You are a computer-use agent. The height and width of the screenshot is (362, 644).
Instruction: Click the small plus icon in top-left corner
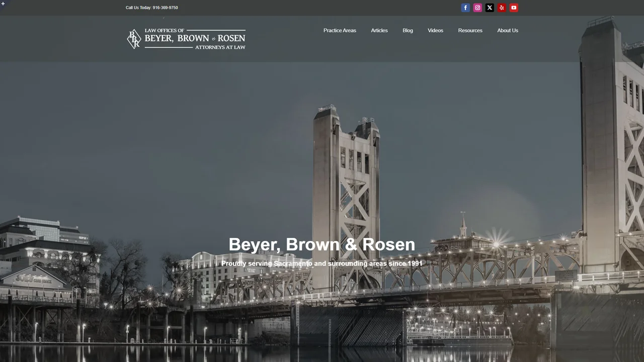pos(3,4)
